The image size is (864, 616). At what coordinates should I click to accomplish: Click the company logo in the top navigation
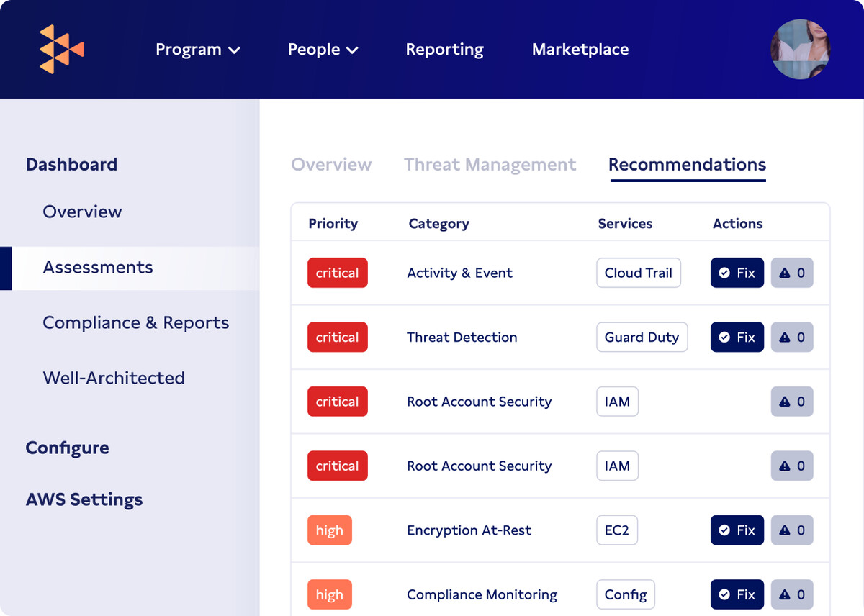click(x=61, y=49)
